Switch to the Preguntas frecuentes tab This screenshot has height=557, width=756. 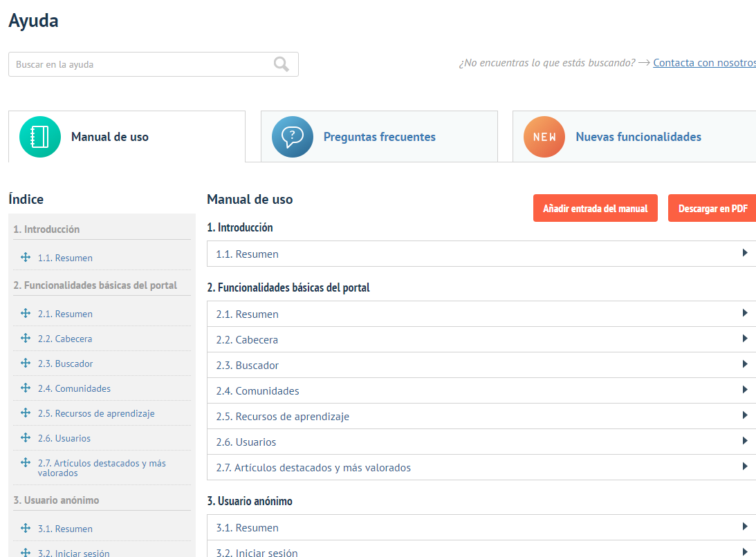(379, 136)
